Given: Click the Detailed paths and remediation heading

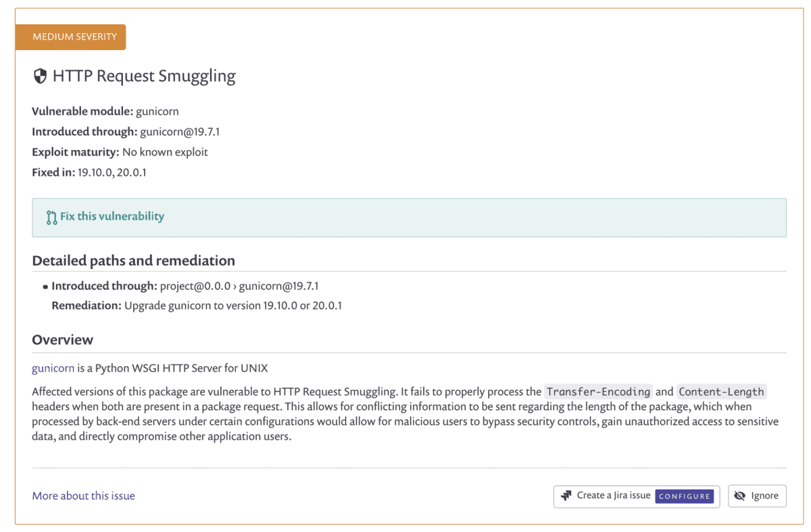Looking at the screenshot, I should point(133,260).
